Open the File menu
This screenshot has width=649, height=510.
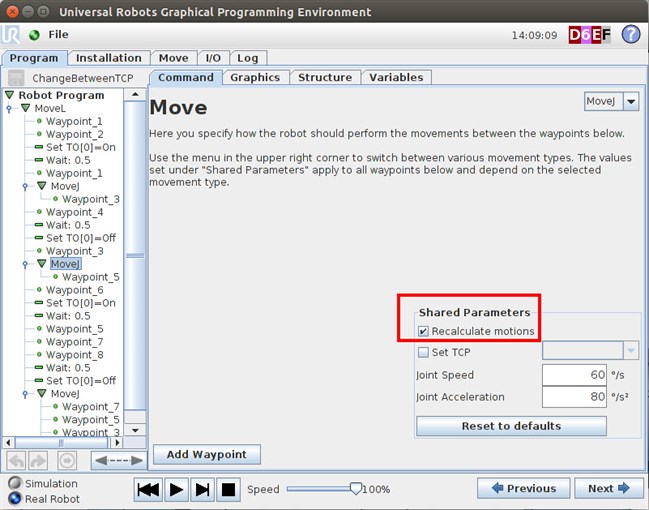coord(58,35)
